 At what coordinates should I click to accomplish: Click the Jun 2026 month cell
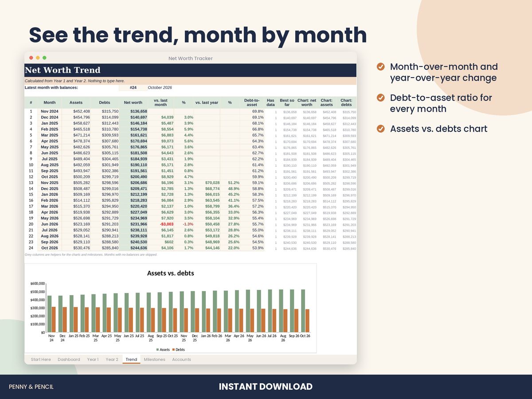click(50, 224)
